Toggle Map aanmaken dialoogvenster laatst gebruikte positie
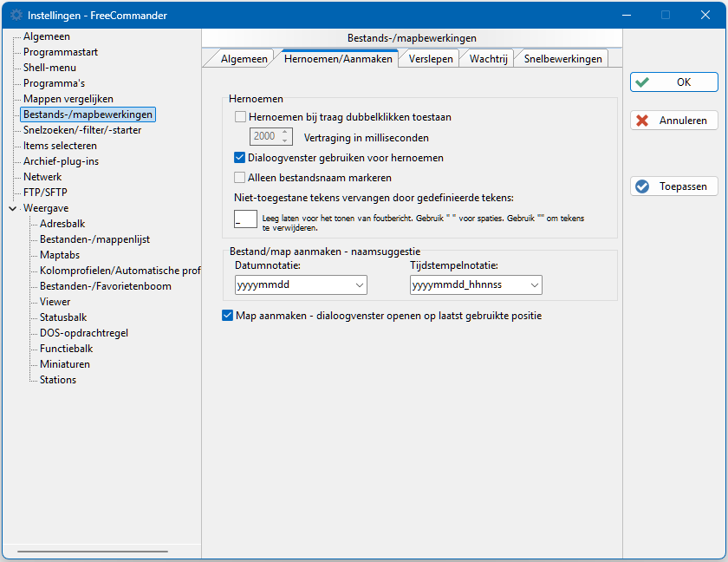 [x=227, y=316]
